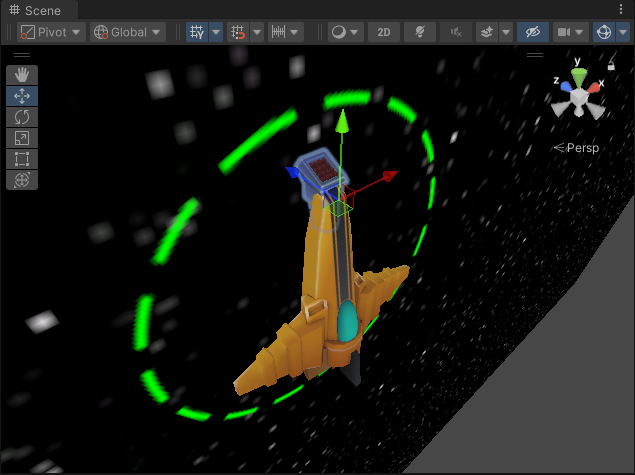Expand the scene camera settings dropdown
The image size is (635, 475).
(571, 32)
